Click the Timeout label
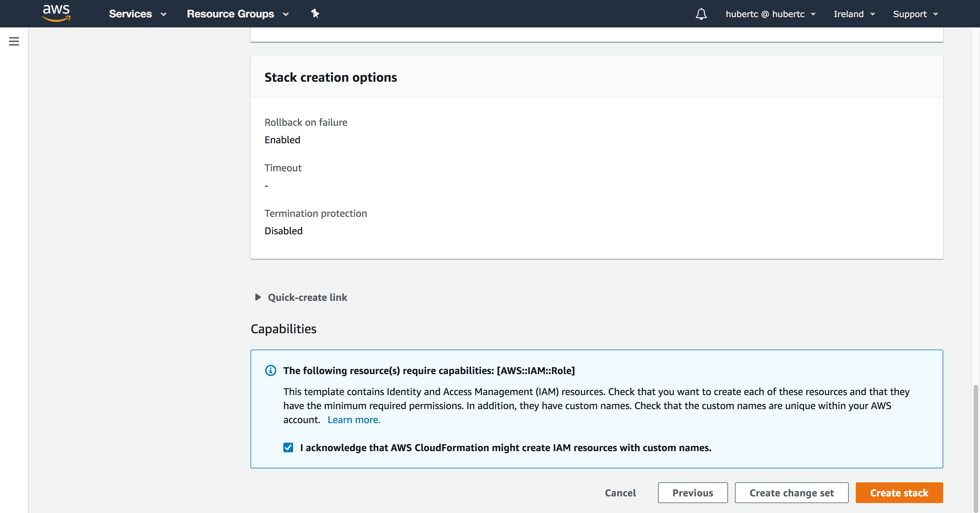Viewport: 980px width, 513px height. [x=283, y=168]
